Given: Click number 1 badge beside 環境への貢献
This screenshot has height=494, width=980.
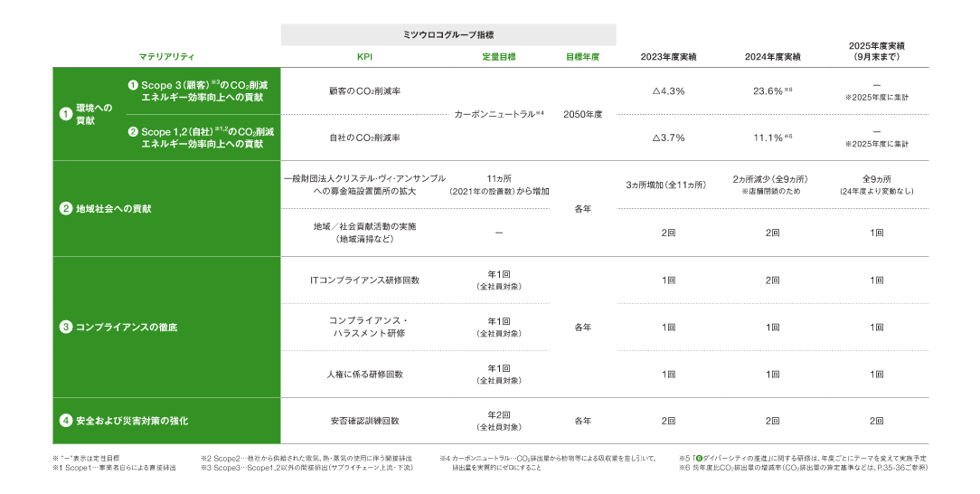Looking at the screenshot, I should pos(66,114).
